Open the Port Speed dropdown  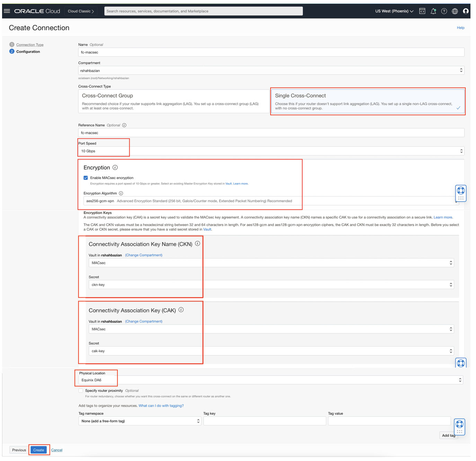coord(271,151)
